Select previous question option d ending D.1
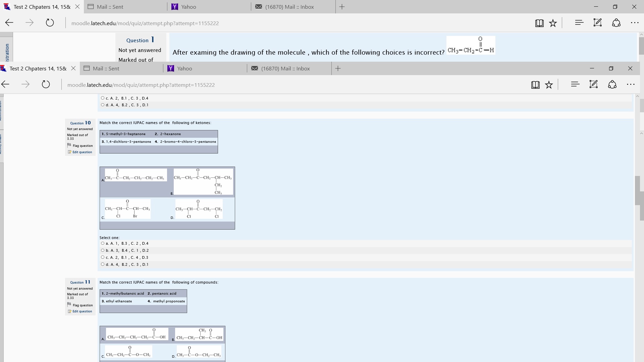 pyautogui.click(x=103, y=105)
